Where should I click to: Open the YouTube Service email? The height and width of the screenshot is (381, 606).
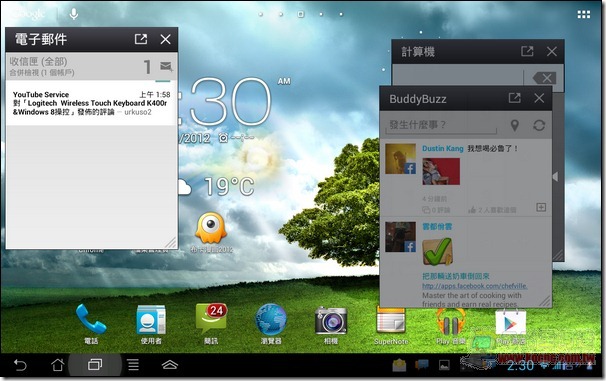tap(92, 103)
